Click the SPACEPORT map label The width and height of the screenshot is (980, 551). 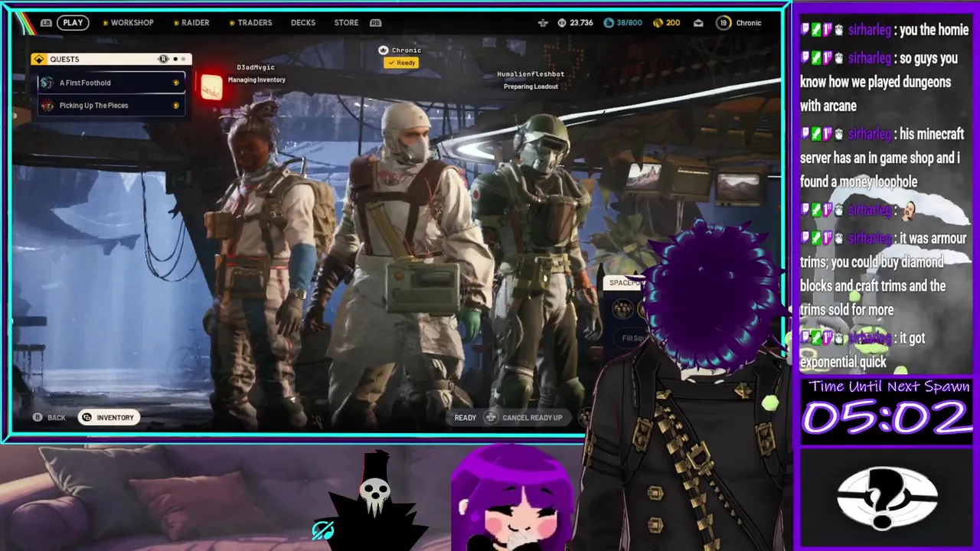pyautogui.click(x=626, y=283)
